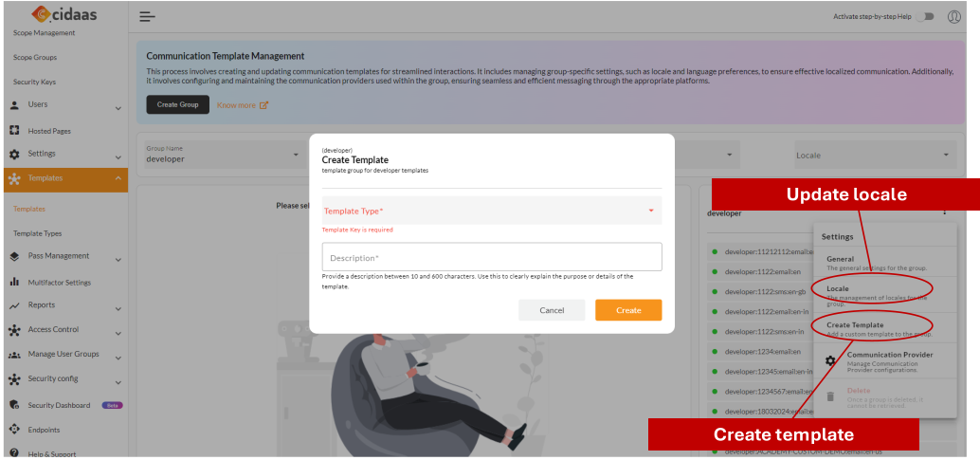
Task: Click the orange Create button
Action: click(x=628, y=310)
